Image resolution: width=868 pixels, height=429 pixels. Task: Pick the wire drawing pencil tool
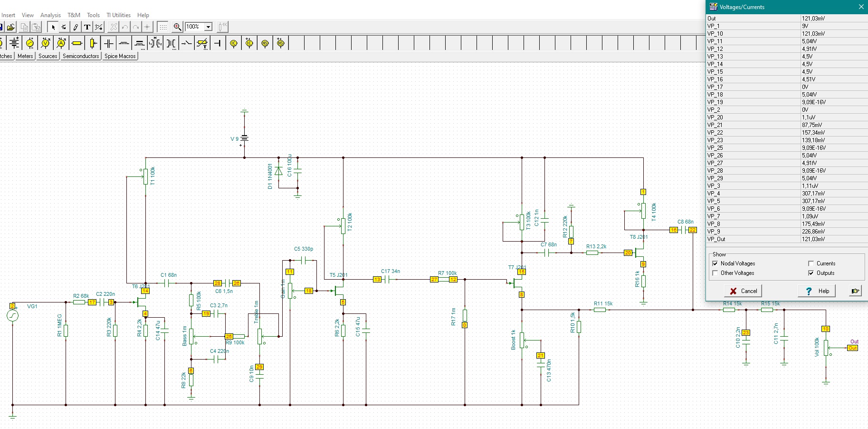tap(76, 27)
